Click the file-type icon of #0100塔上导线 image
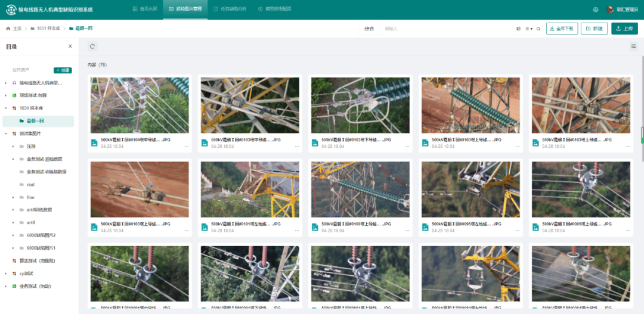Screen dimensions: 644x314 [x=315, y=227]
